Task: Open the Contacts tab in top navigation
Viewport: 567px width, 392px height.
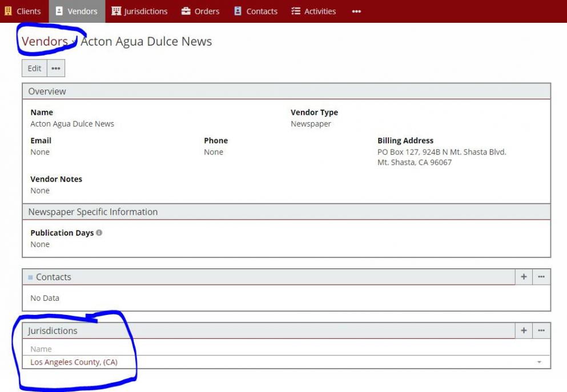Action: click(x=255, y=11)
